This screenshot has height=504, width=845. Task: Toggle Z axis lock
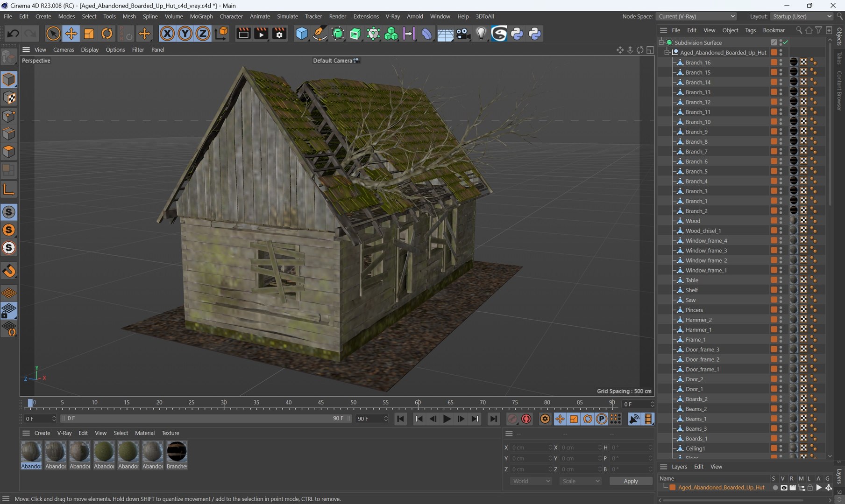[203, 34]
